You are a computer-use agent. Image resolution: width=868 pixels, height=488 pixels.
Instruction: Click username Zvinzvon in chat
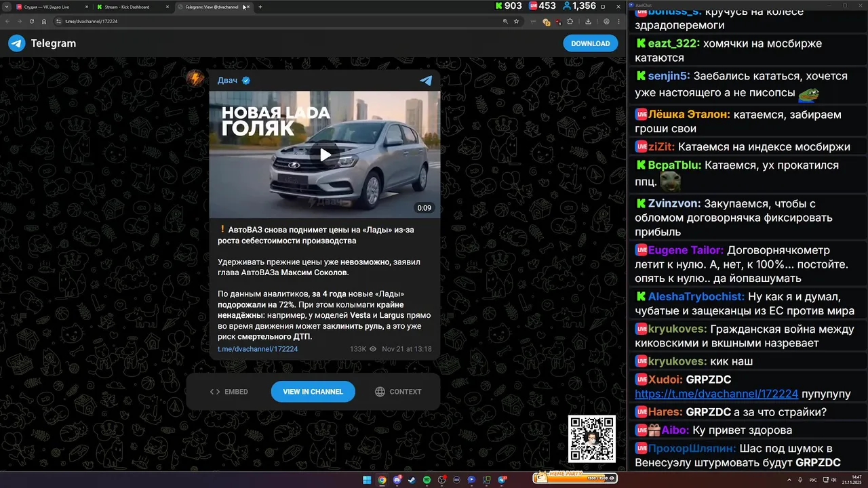[675, 204]
